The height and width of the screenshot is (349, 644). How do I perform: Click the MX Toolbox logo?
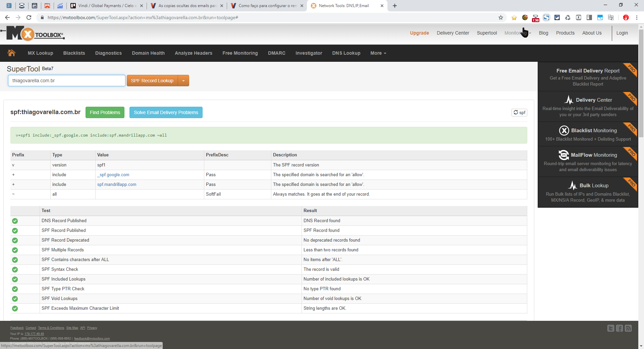[x=33, y=34]
